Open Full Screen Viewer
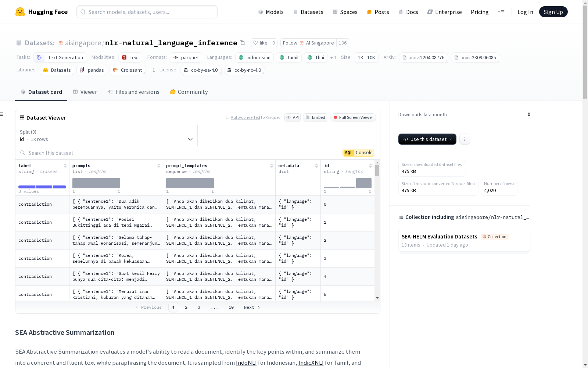The image size is (588, 368). pos(353,117)
